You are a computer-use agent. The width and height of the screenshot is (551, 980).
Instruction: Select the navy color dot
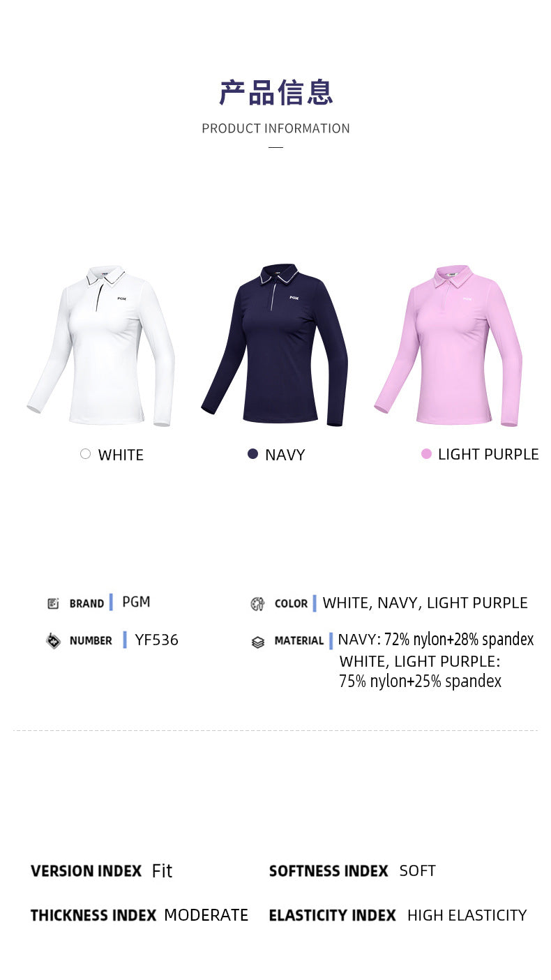(x=253, y=454)
